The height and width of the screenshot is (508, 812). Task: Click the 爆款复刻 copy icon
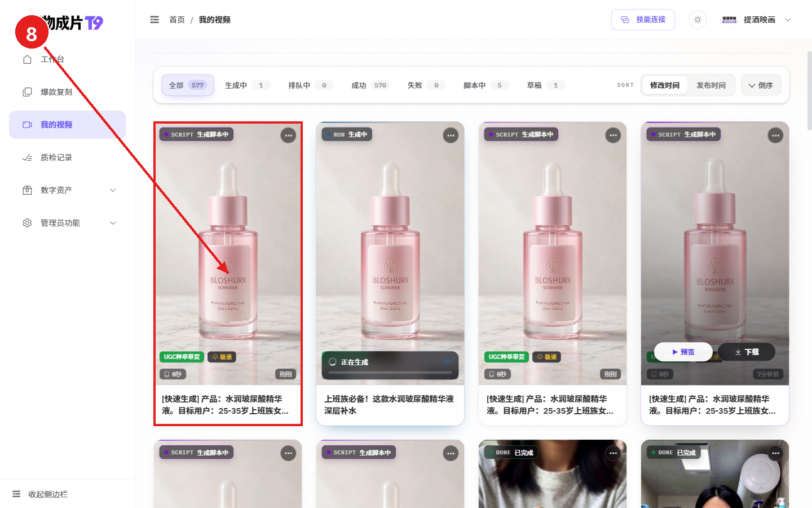(27, 92)
